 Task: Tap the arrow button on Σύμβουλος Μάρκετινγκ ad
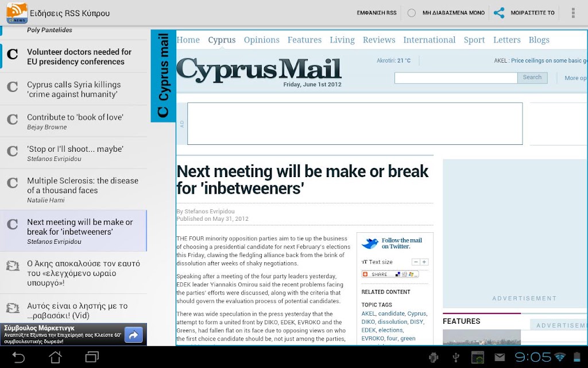[133, 335]
